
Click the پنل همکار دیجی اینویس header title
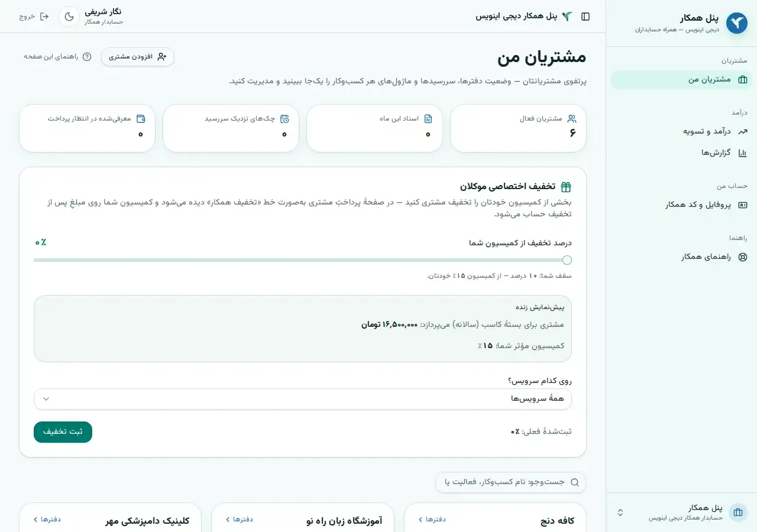(516, 17)
